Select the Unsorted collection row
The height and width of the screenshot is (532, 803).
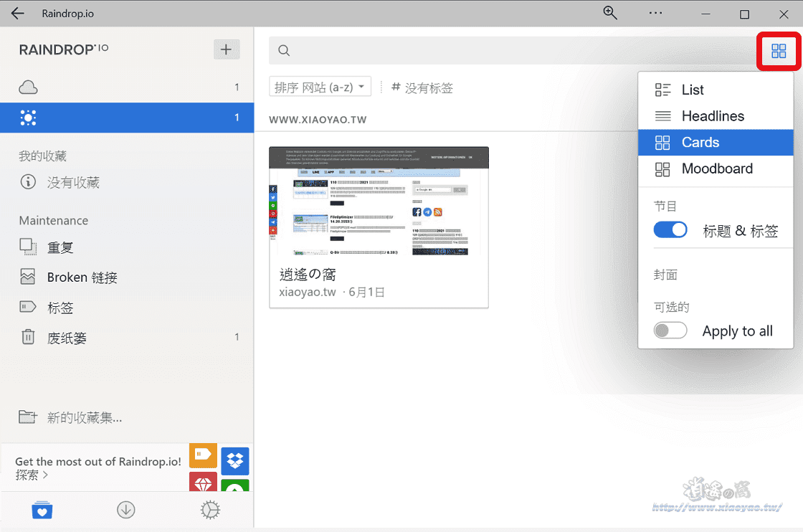coord(127,118)
